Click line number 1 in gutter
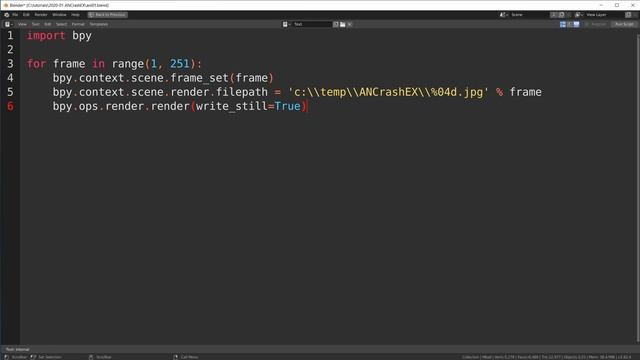The image size is (640, 360). [x=10, y=36]
